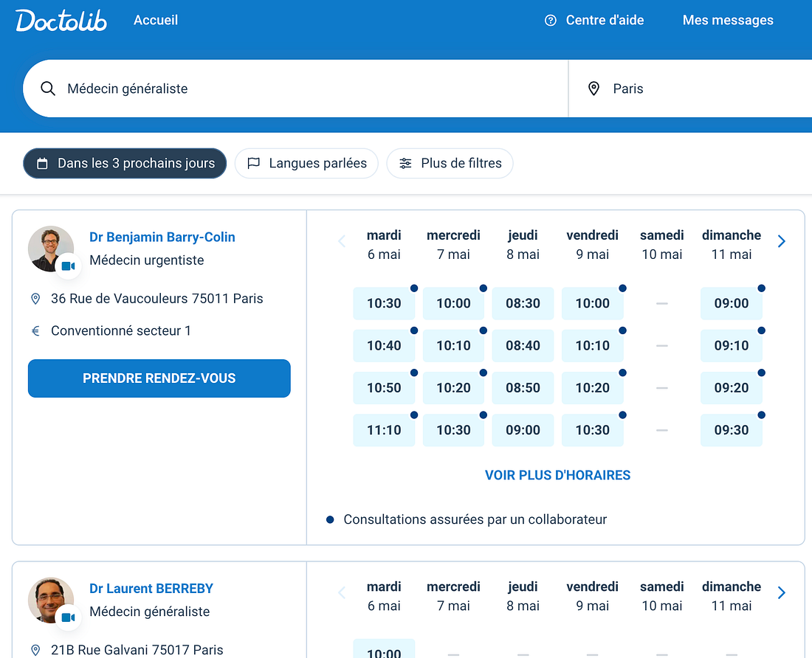
Task: Select the 10:10 slot on mercredi
Action: (454, 345)
